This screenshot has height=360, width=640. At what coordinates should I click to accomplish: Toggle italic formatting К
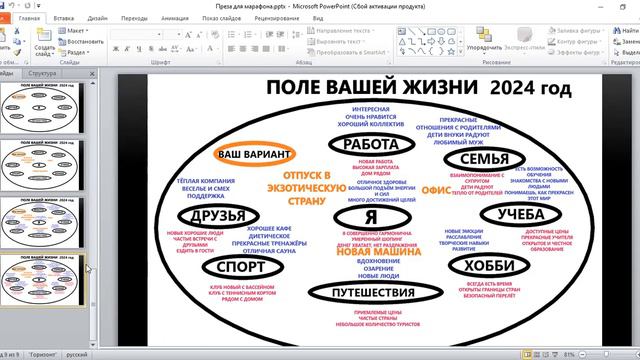(x=127, y=49)
